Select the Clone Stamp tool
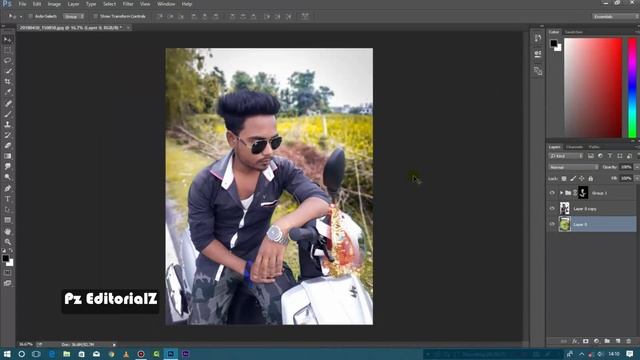640x360 pixels. coord(7,124)
